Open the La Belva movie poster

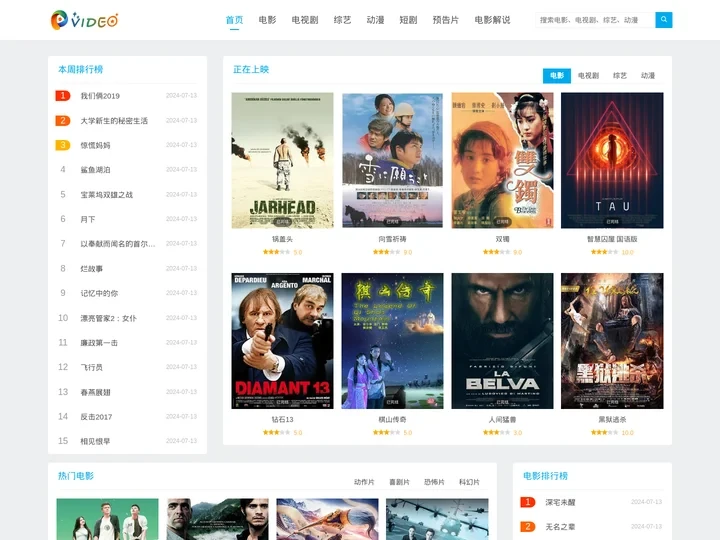click(x=502, y=341)
